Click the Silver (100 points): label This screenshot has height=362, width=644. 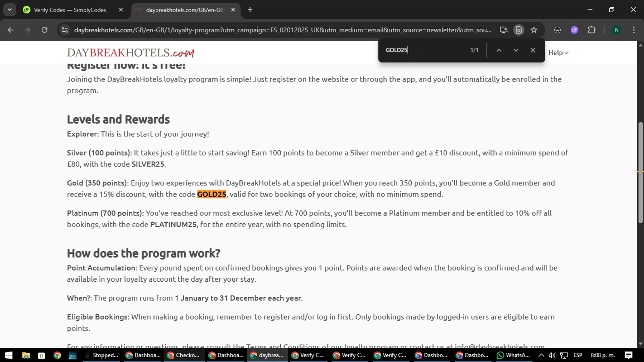[x=99, y=153]
